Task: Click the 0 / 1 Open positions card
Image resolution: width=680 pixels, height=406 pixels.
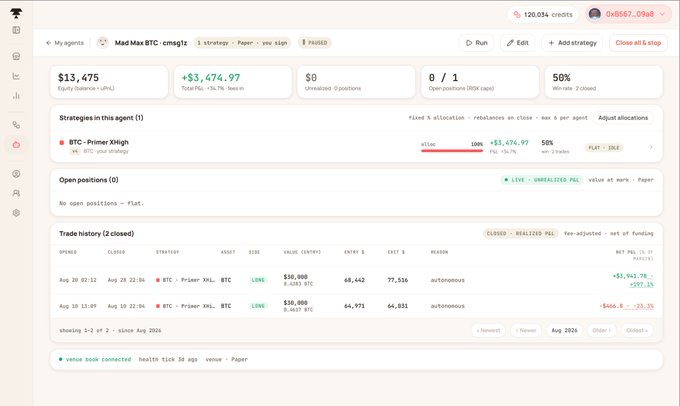Action: 480,82
